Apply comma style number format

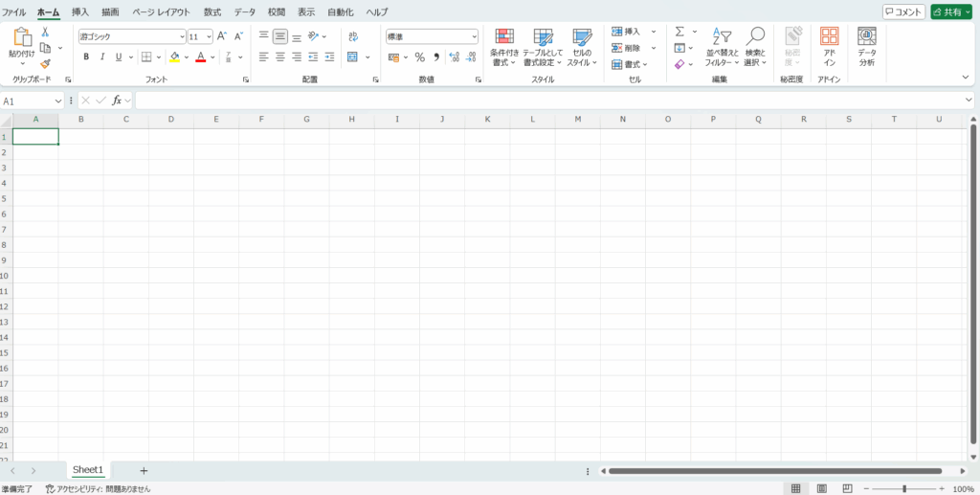pyautogui.click(x=436, y=56)
